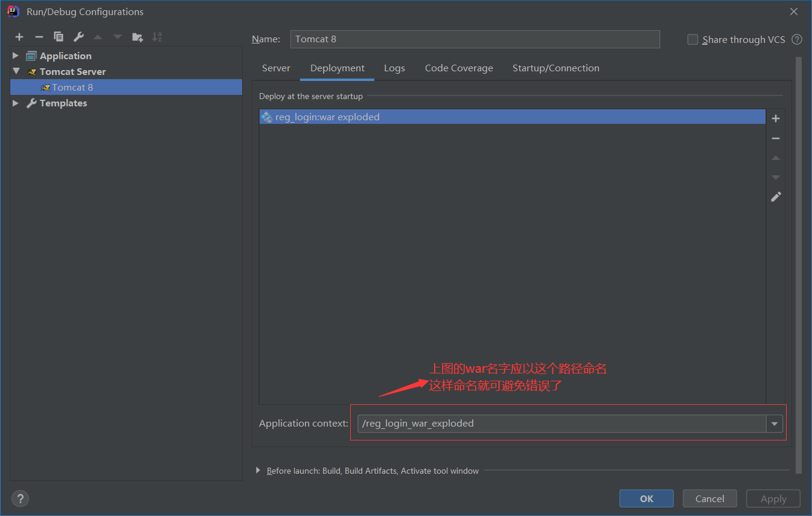Viewport: 812px width, 516px height.
Task: Sort configurations alphabetically
Action: tap(157, 37)
